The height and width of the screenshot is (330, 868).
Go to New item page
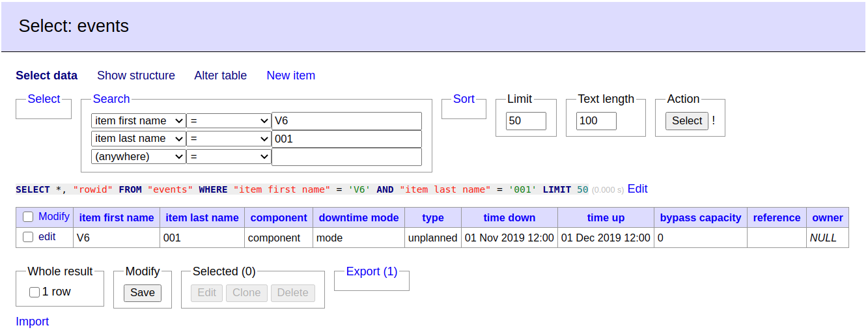(x=290, y=76)
